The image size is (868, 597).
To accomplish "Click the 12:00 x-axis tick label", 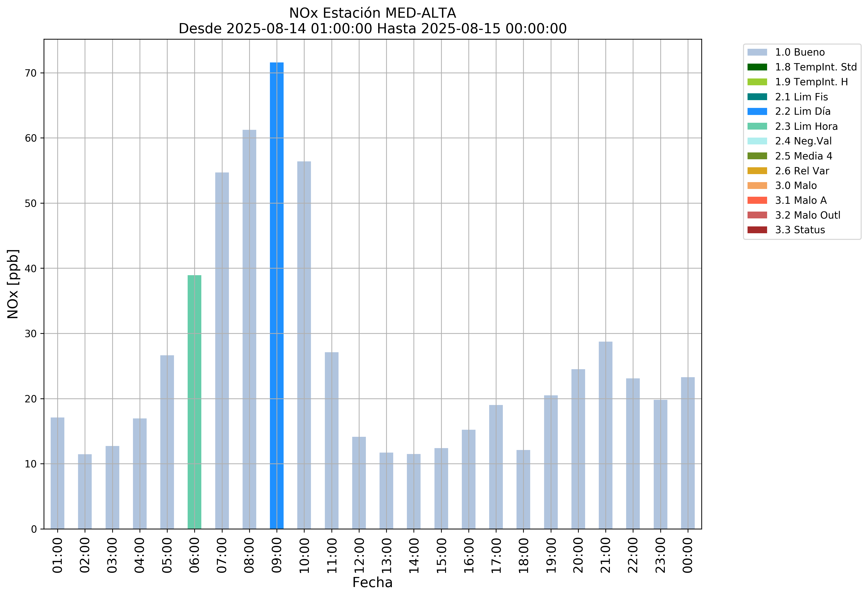I will click(359, 555).
